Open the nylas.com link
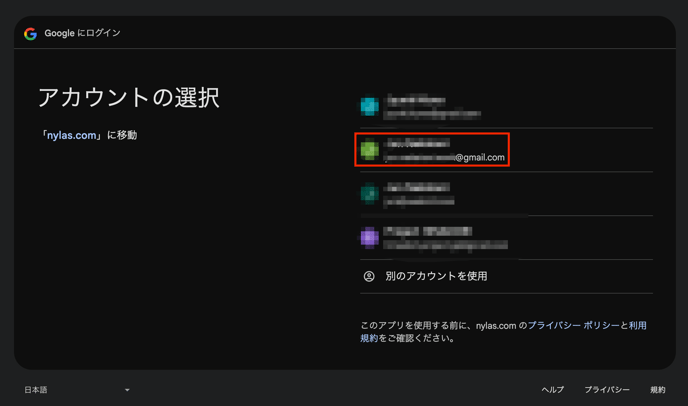The image size is (688, 406). coord(72,135)
